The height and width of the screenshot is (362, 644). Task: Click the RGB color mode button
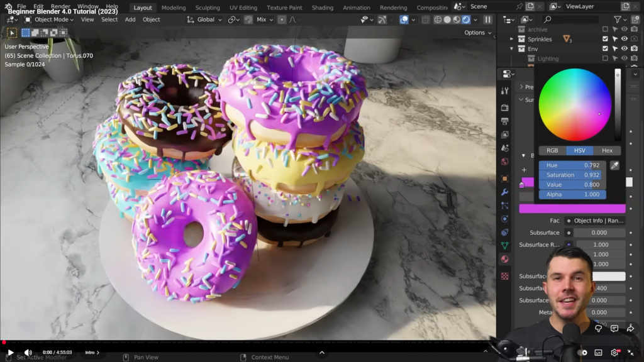pyautogui.click(x=552, y=151)
